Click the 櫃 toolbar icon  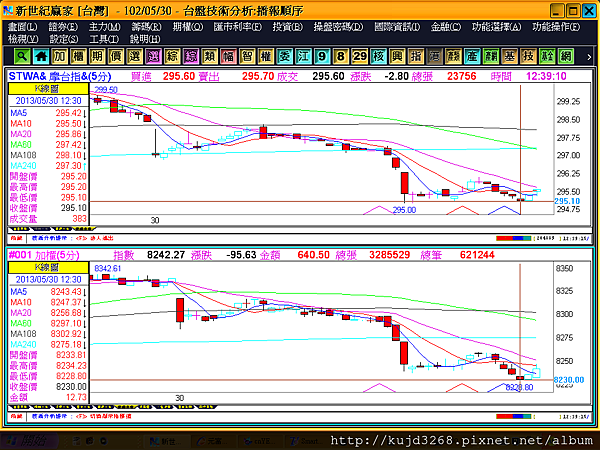point(78,57)
